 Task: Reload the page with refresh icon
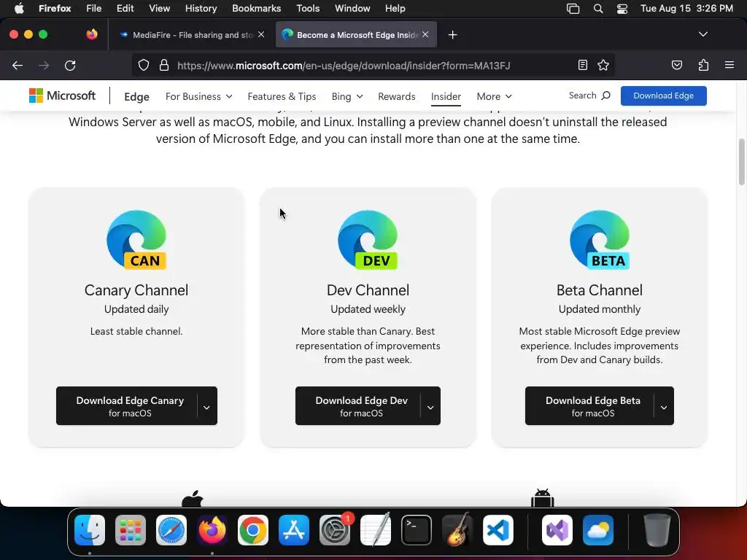[70, 65]
